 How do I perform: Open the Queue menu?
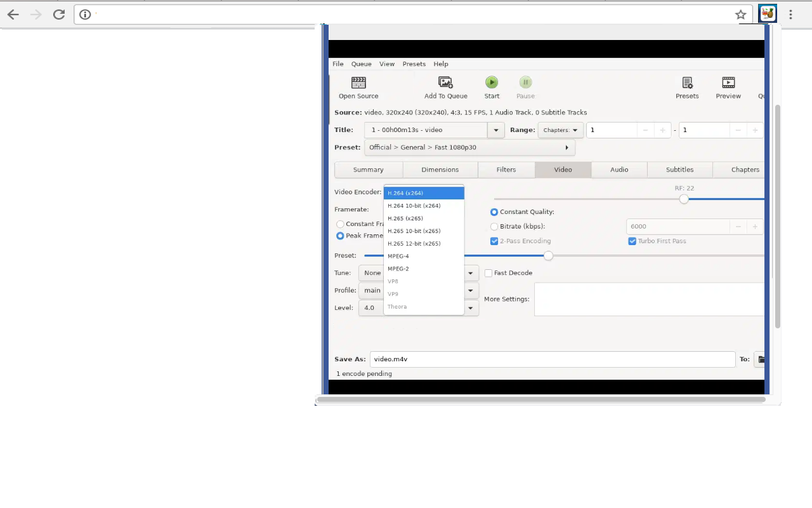pos(361,63)
